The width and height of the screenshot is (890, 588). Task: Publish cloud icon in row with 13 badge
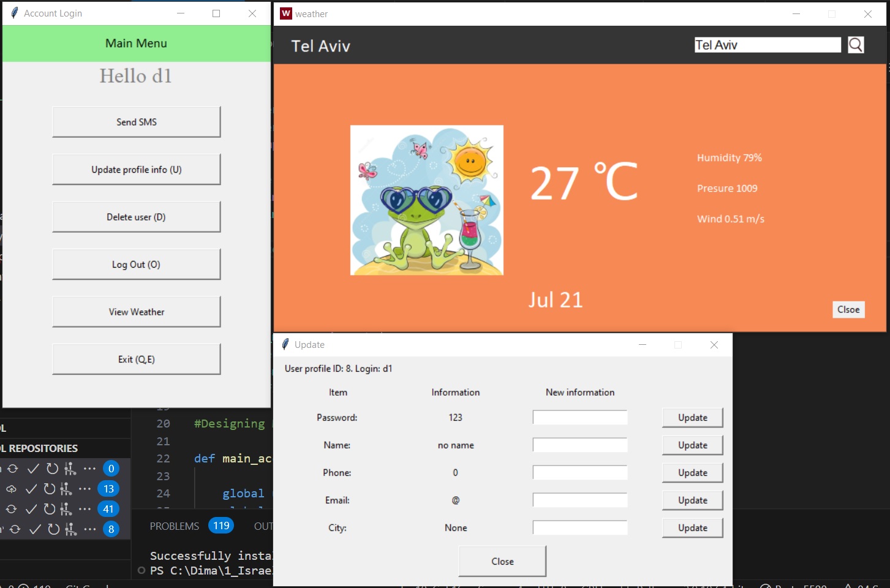[12, 489]
